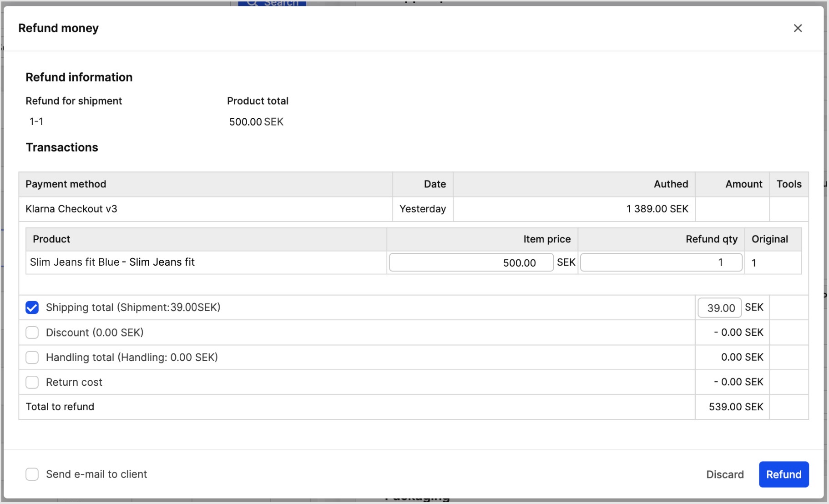
Task: Click the Item price column header
Action: 546,239
